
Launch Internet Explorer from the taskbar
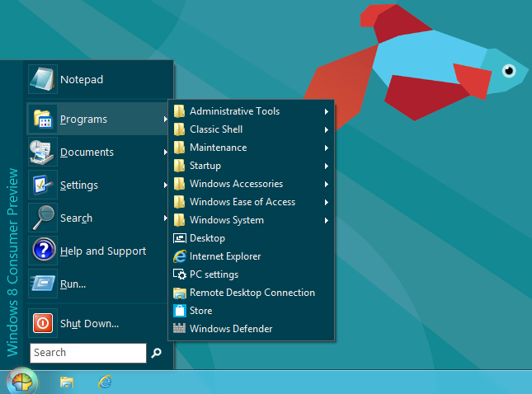click(x=105, y=382)
